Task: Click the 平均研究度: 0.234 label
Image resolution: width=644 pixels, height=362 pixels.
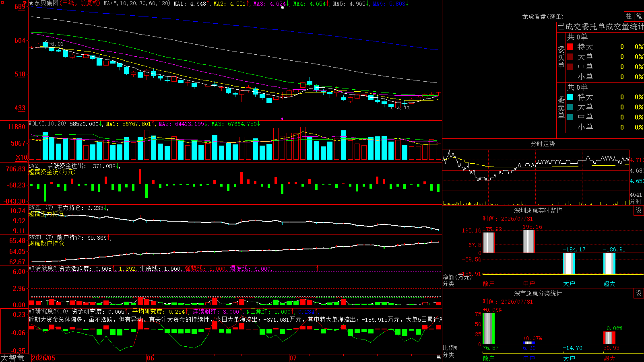Action: [160, 311]
